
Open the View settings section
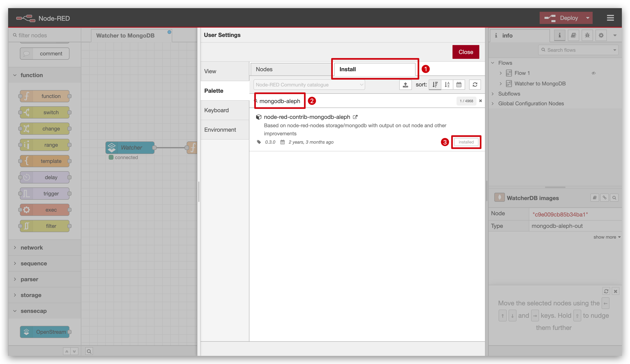pyautogui.click(x=225, y=71)
